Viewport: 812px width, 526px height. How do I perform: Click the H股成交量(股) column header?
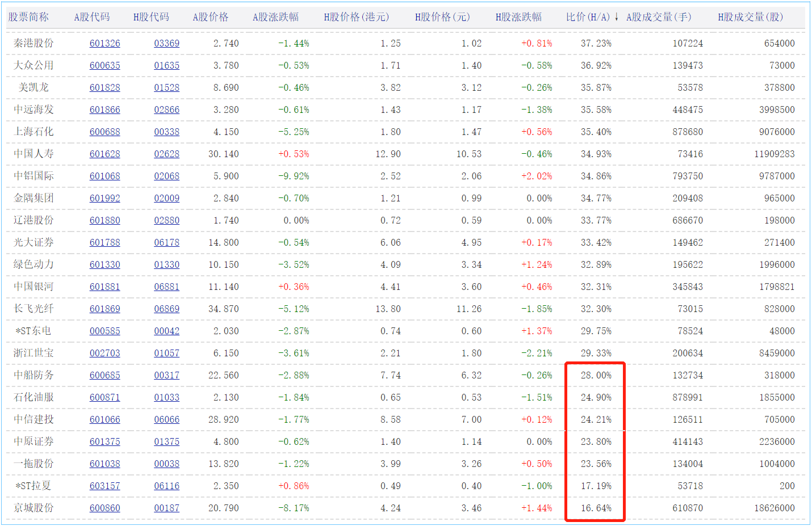[x=750, y=17]
